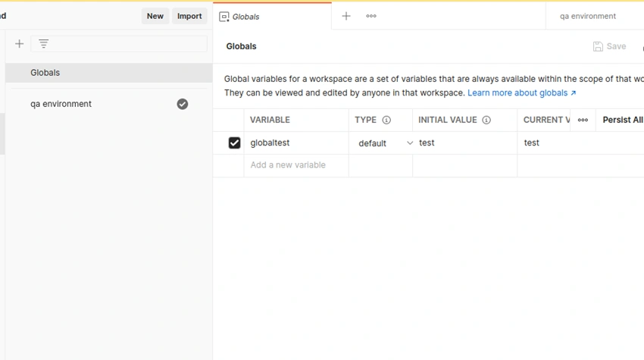Open the qa environment selector dropdown
Image resolution: width=644 pixels, height=360 pixels.
point(595,16)
